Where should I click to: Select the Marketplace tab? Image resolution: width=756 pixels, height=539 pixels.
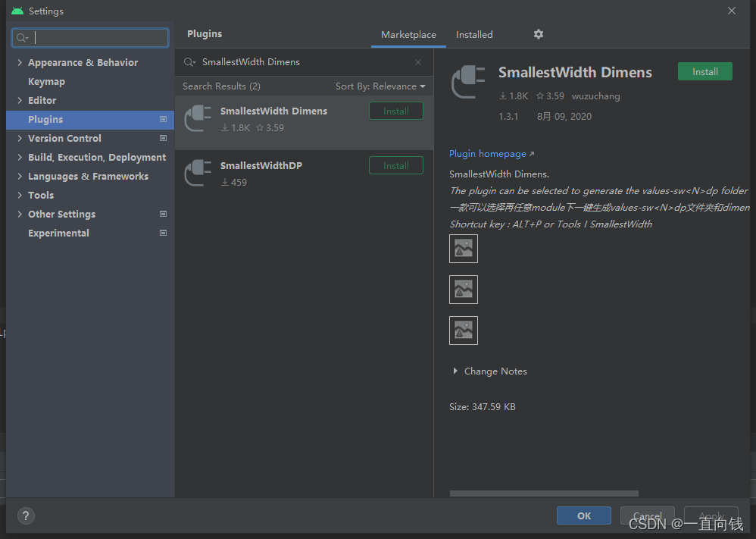pos(408,34)
